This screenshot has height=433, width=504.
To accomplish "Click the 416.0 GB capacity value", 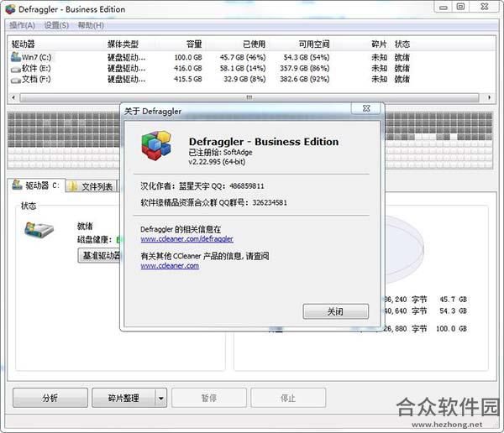I will (188, 69).
